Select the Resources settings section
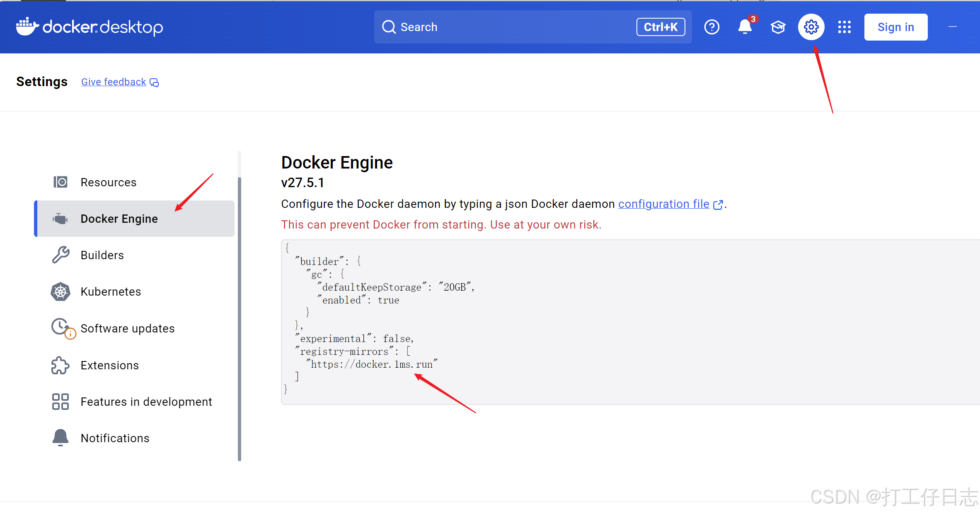Image resolution: width=980 pixels, height=513 pixels. 109,182
